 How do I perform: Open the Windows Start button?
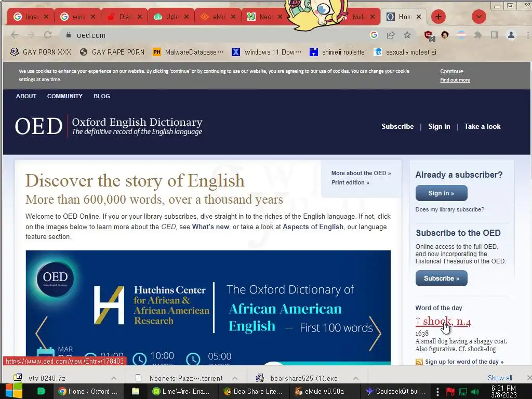(14, 391)
